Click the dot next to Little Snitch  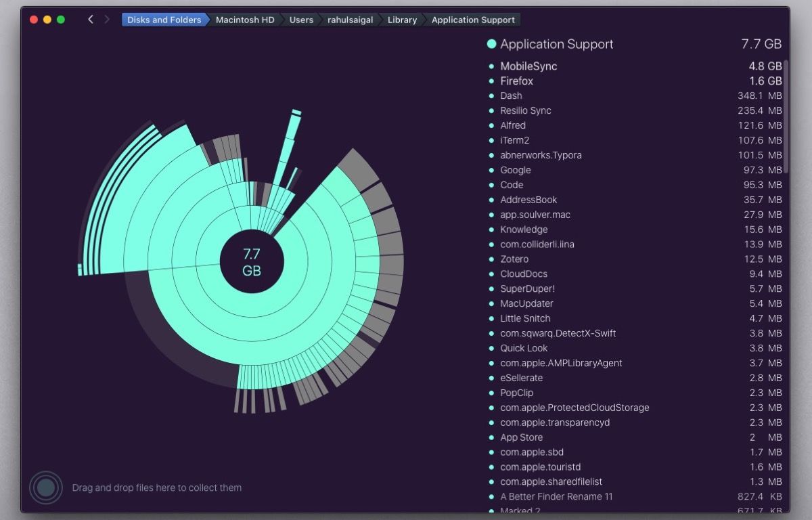coord(491,318)
